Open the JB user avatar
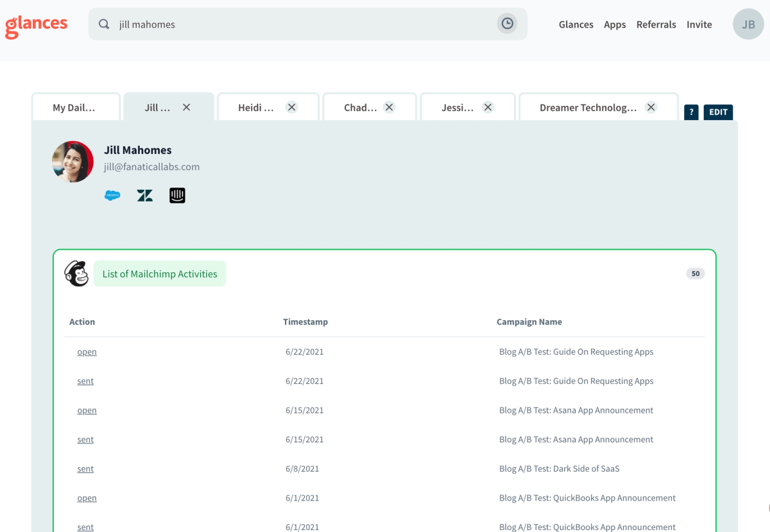The width and height of the screenshot is (770, 532). [x=748, y=24]
